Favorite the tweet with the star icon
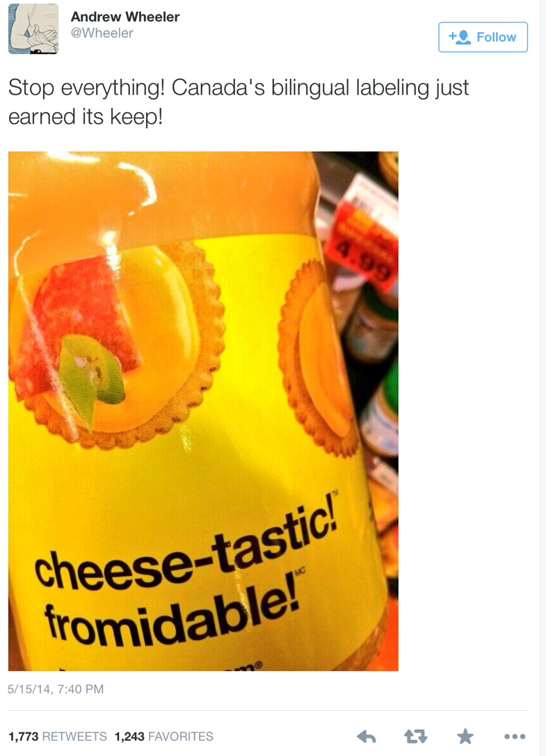 (465, 736)
